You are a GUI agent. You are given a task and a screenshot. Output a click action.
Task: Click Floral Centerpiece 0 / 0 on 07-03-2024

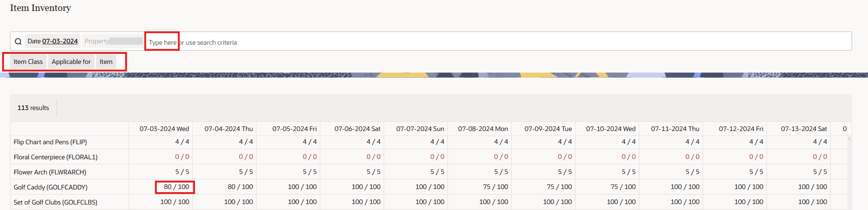(x=182, y=157)
